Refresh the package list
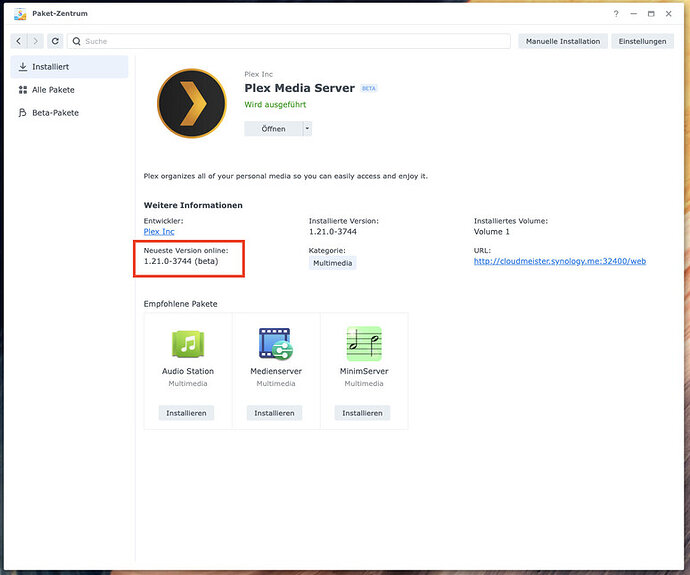Viewport: 690px width, 575px height. 55,41
